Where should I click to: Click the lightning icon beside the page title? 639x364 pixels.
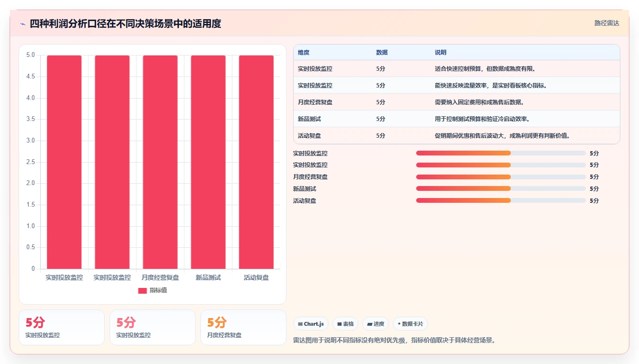23,24
